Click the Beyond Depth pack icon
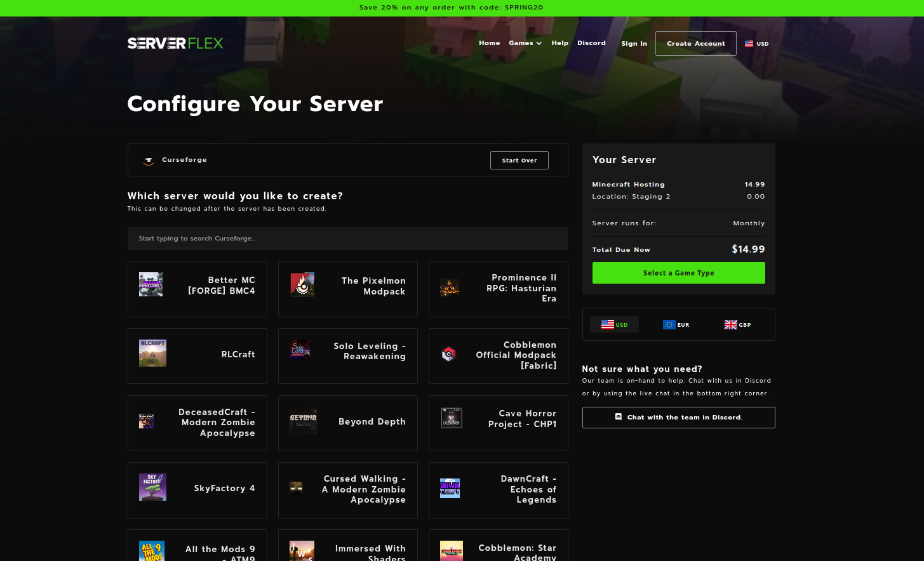 [304, 420]
